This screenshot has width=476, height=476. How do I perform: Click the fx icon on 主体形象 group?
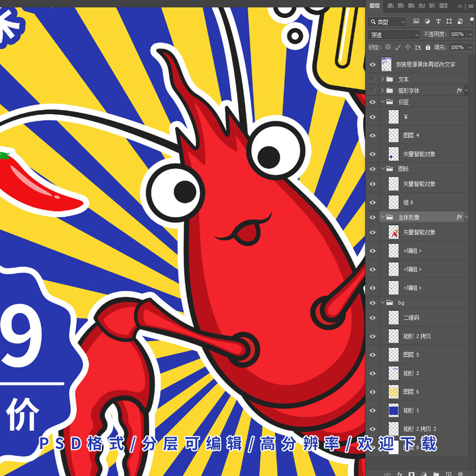pyautogui.click(x=459, y=217)
